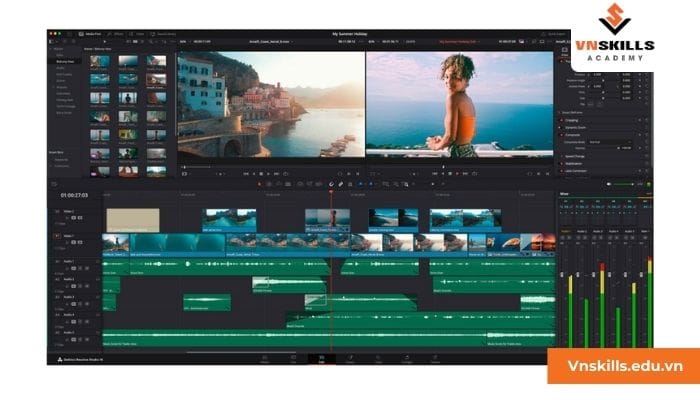Play the timeline viewer

pyautogui.click(x=457, y=174)
